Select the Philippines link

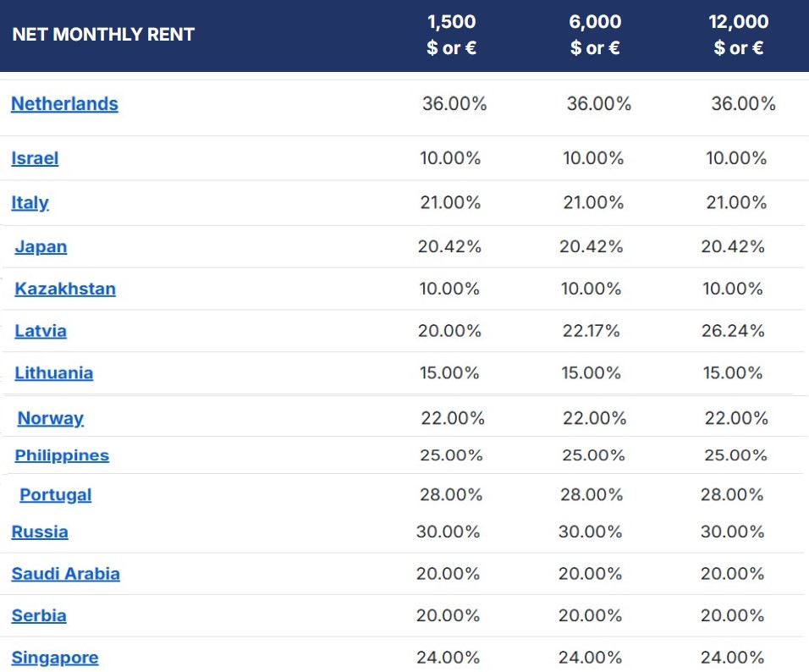tap(62, 456)
